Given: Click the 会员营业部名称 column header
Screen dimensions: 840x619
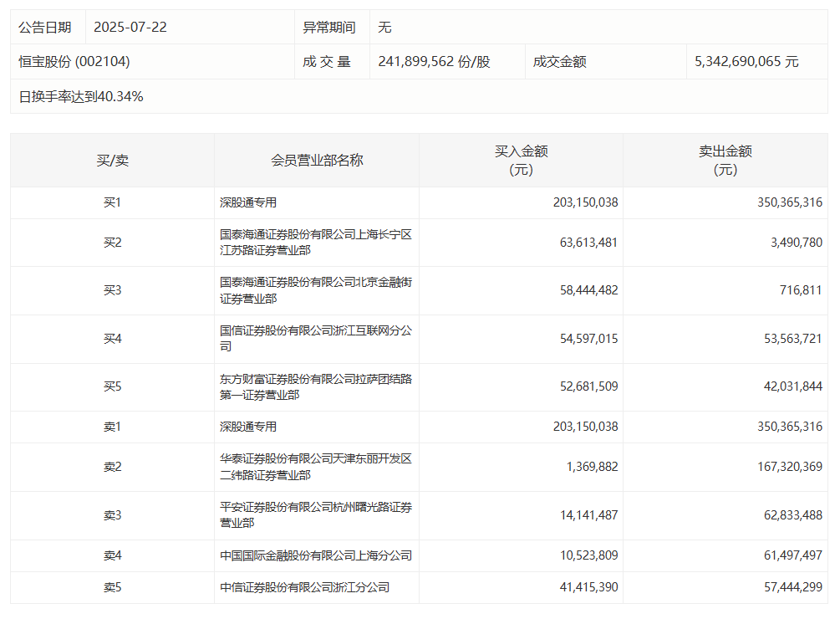Looking at the screenshot, I should click(x=317, y=159).
